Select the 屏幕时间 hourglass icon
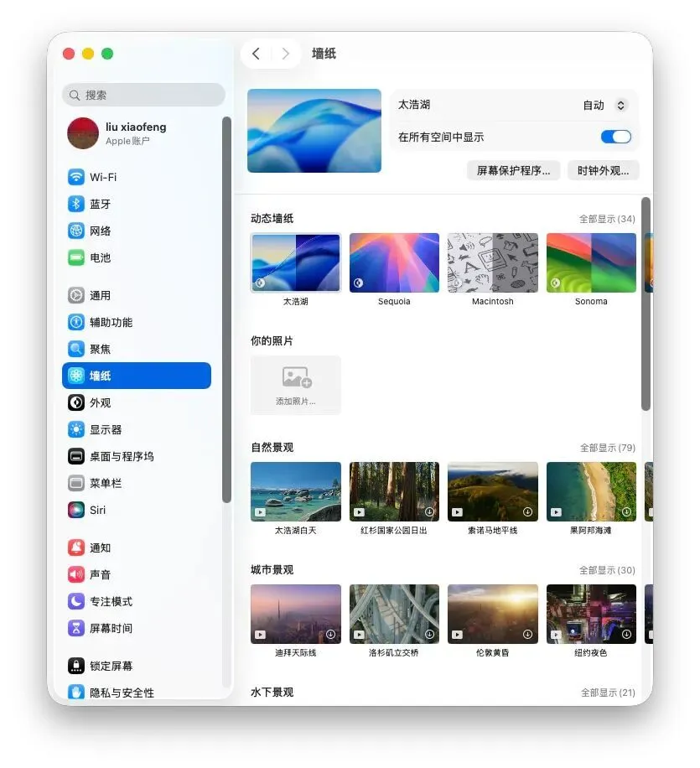The height and width of the screenshot is (768, 700). (x=76, y=628)
